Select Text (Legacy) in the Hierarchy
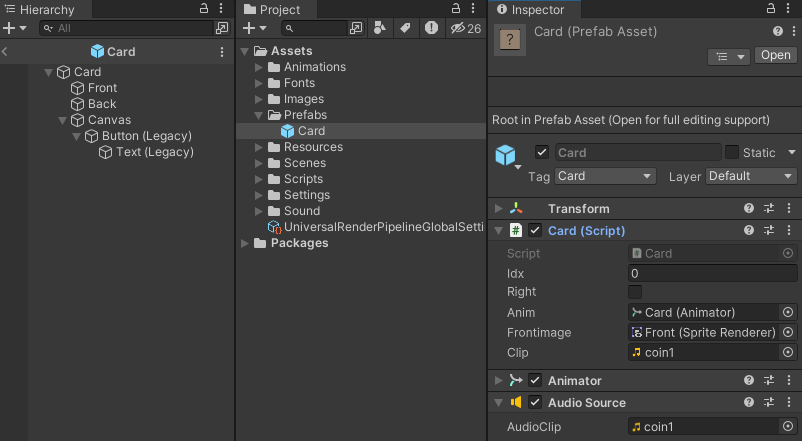802x441 pixels. pos(154,152)
